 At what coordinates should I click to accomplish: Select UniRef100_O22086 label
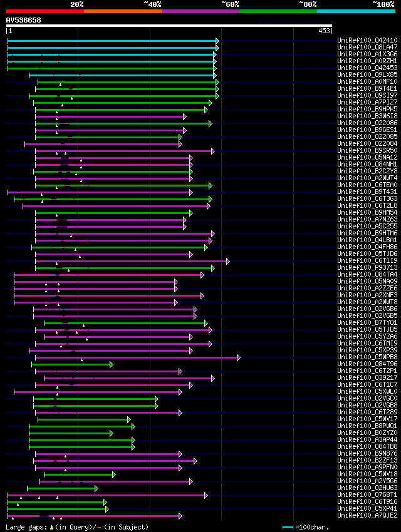pyautogui.click(x=367, y=123)
